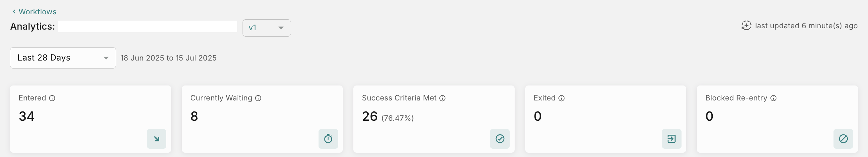The width and height of the screenshot is (868, 157).
Task: Click the Entered count of 34
Action: pos(27,116)
